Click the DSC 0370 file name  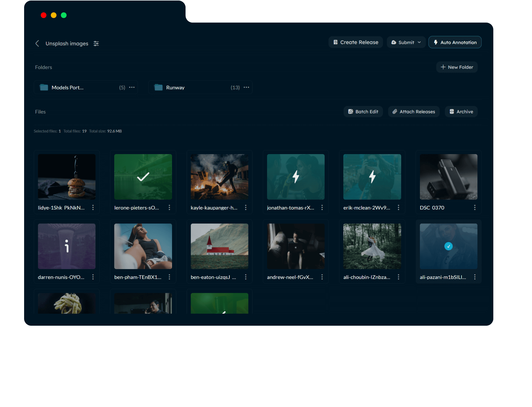(x=432, y=208)
